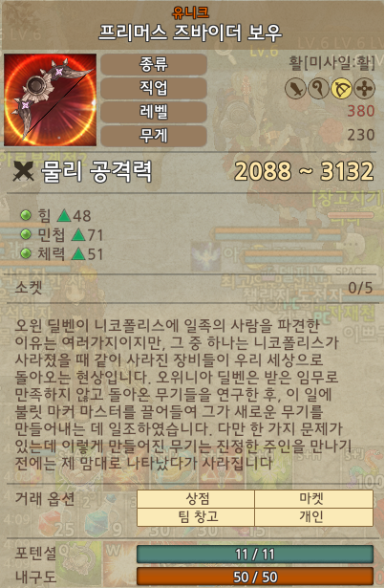Select the 마켓 trade option
385x588 pixels.
[x=313, y=499]
